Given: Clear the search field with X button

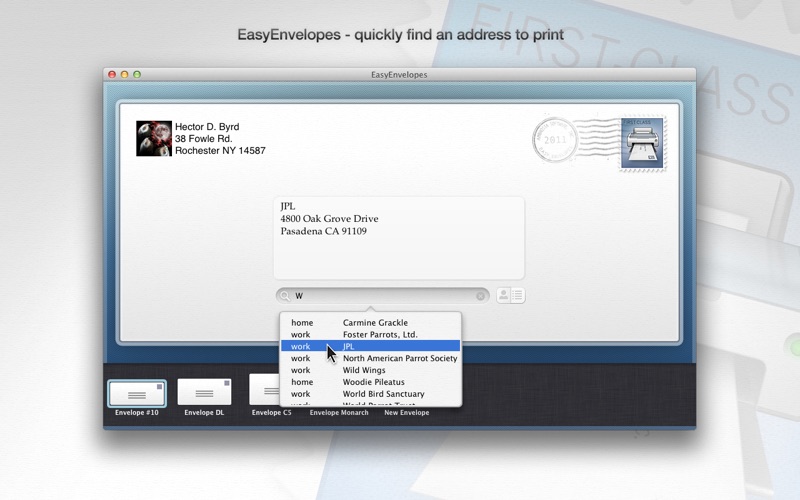Looking at the screenshot, I should coord(481,296).
